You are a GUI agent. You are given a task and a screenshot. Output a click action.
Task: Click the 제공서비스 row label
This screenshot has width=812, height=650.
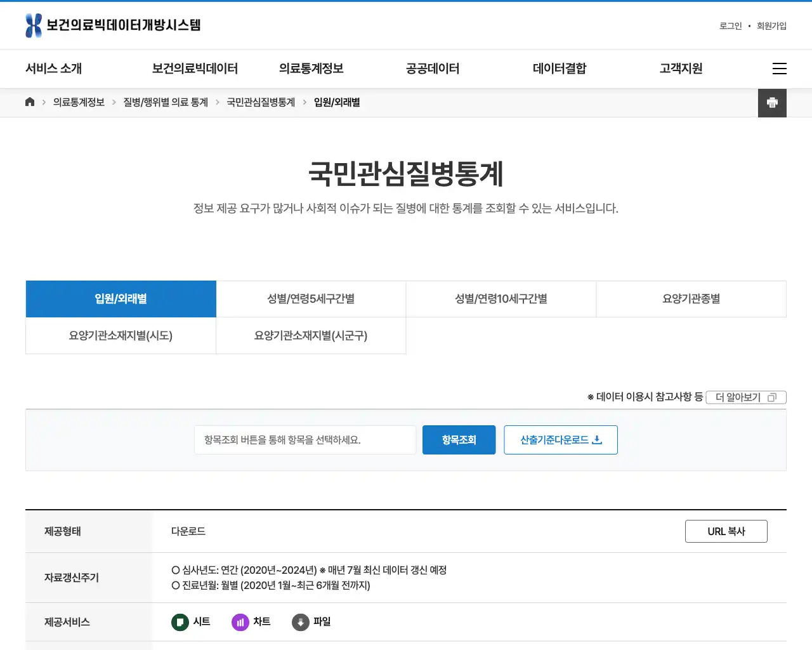[67, 622]
